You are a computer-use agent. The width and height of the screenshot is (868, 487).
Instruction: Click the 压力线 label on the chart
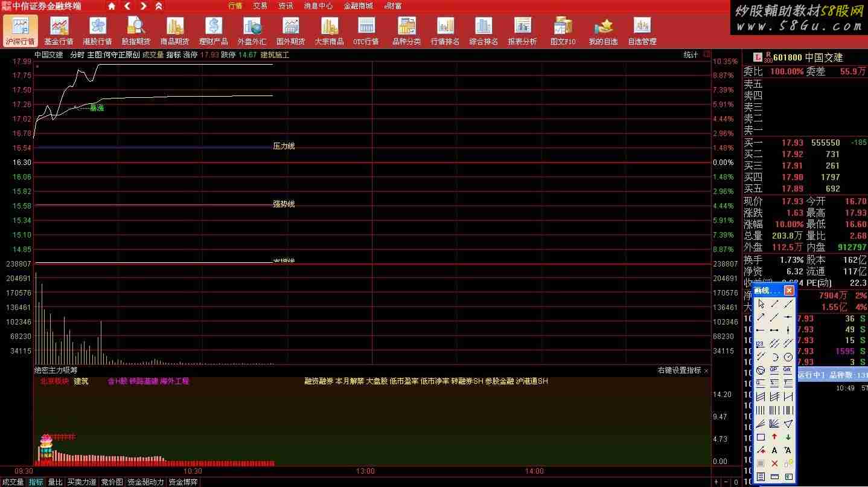(284, 146)
